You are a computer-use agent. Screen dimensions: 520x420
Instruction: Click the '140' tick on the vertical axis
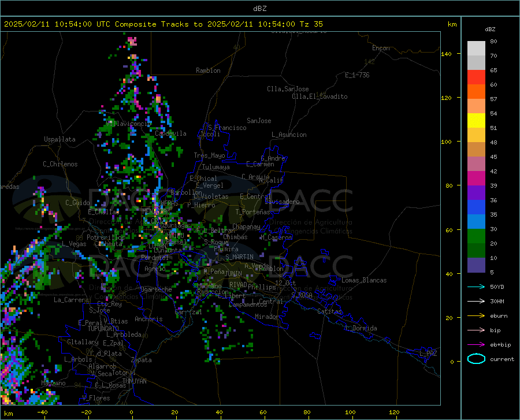(x=446, y=54)
